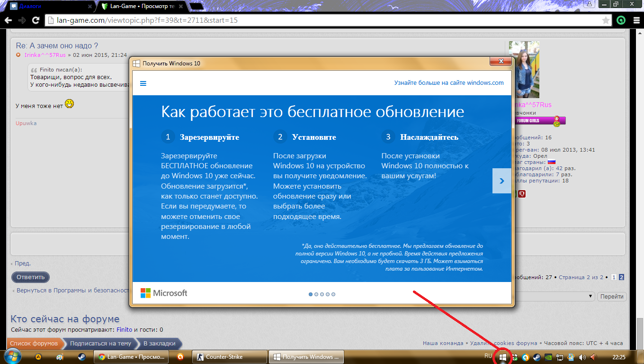644x364 pixels.
Task: Expand the forum jump dropdown next to Перейти
Action: point(591,296)
